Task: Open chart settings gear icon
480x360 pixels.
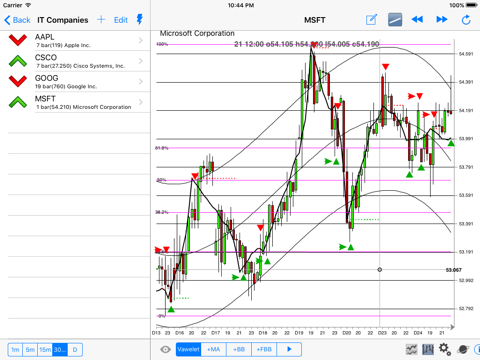Action: (x=445, y=349)
